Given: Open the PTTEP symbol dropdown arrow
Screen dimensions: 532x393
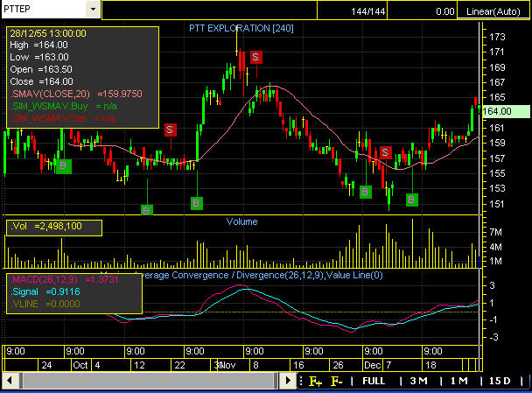Looking at the screenshot, I should 93,9.
